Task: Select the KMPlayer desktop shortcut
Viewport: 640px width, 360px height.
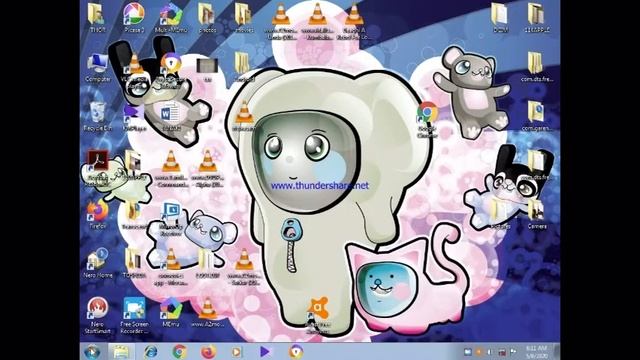Action: point(134,116)
